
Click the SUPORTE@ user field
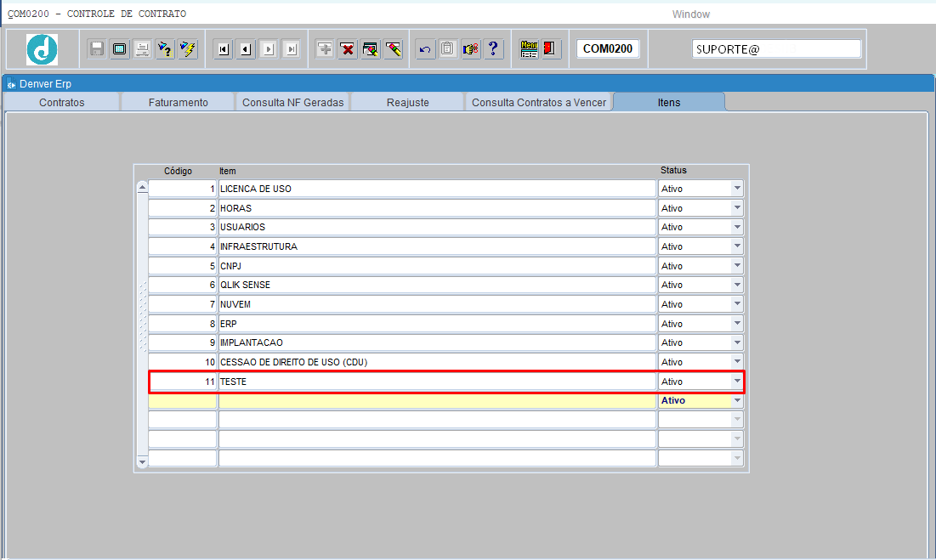777,49
